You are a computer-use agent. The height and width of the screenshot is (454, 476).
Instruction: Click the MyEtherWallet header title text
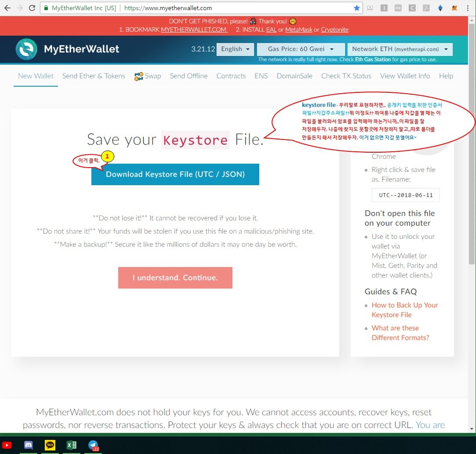81,49
